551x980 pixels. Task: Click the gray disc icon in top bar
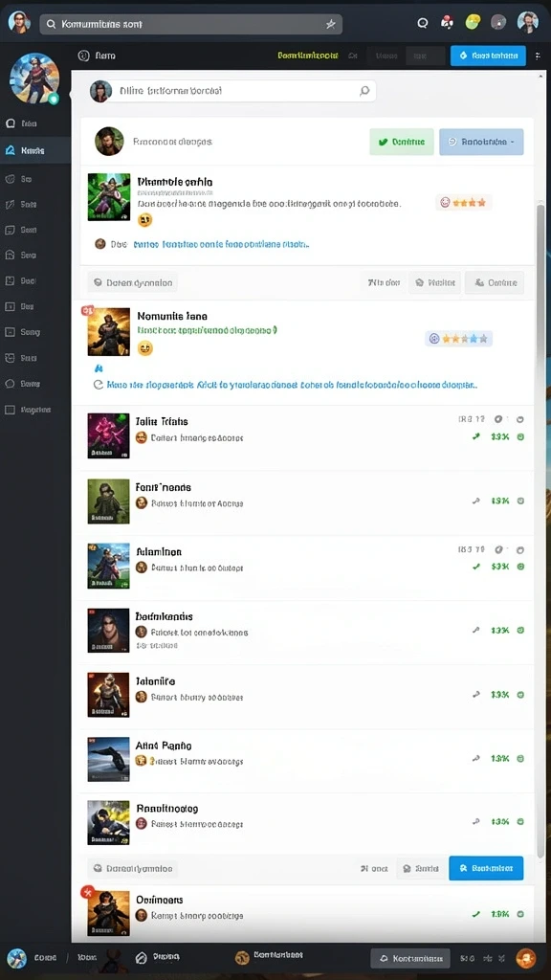tap(497, 23)
